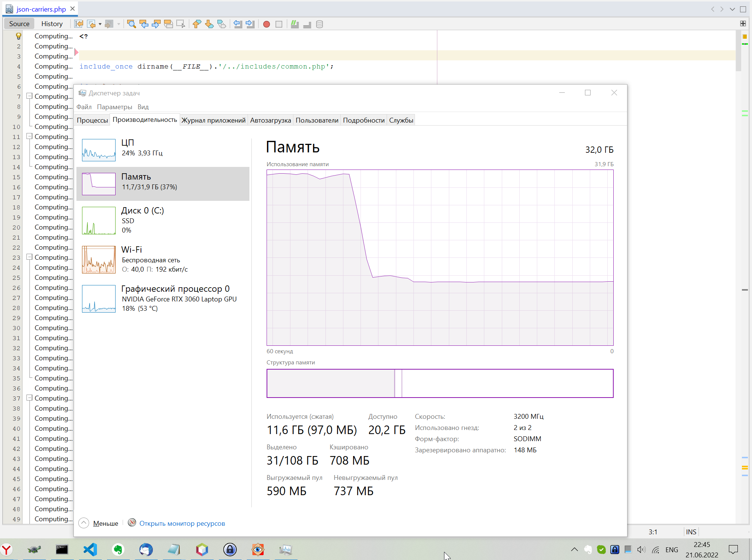Collapse the code fold at line 7

point(29,96)
